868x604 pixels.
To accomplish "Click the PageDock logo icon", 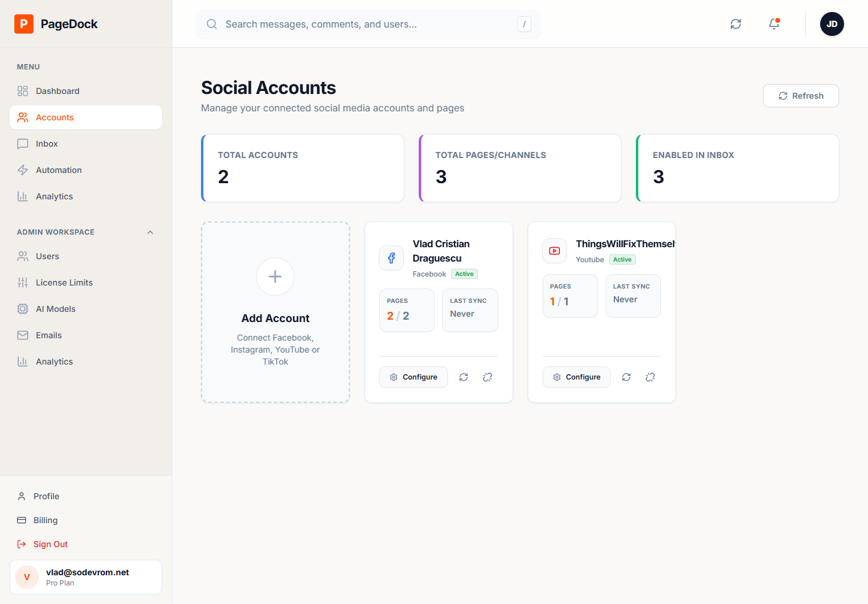I will click(24, 24).
